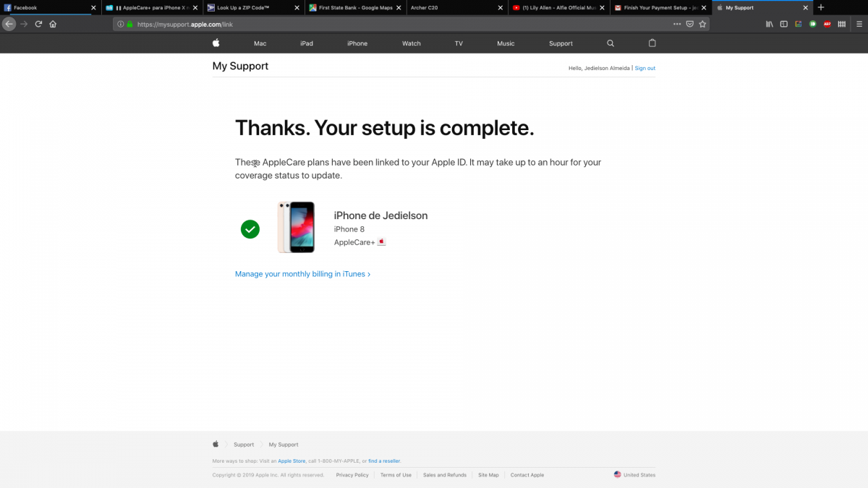Click the Sign out link
The image size is (868, 488).
(x=645, y=68)
